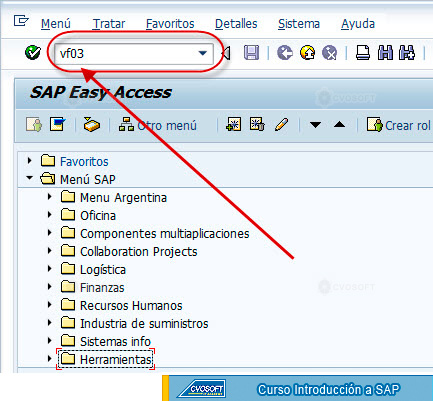Expand the Favoritos tree node
The width and height of the screenshot is (433, 401).
(x=30, y=161)
